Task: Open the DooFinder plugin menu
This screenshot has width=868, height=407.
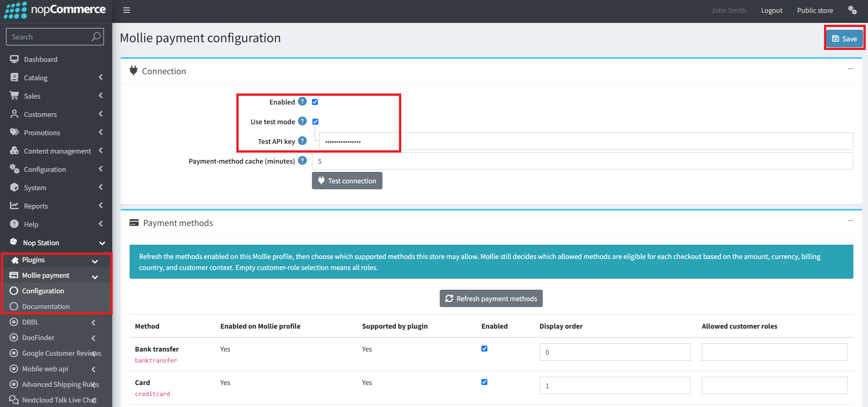Action: pos(38,338)
